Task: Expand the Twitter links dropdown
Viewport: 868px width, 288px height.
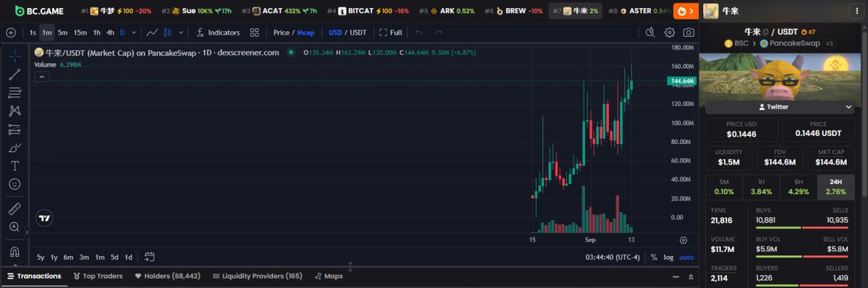Action: (848, 107)
